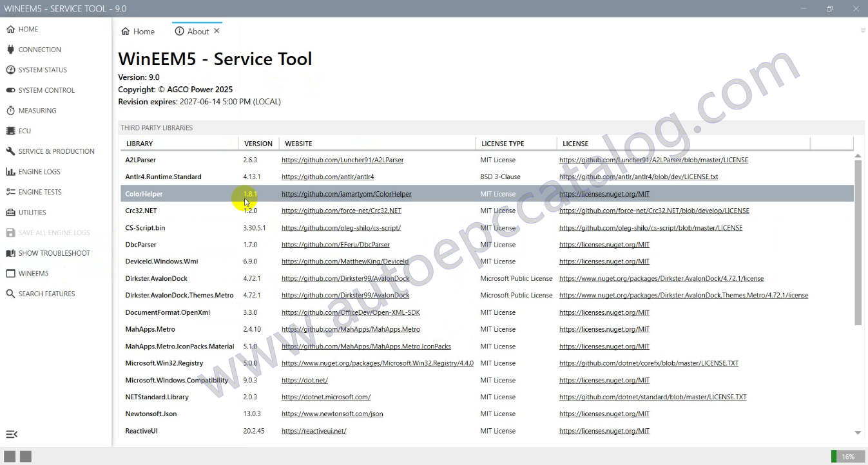Click the scrollbar down arrow

pos(858,433)
